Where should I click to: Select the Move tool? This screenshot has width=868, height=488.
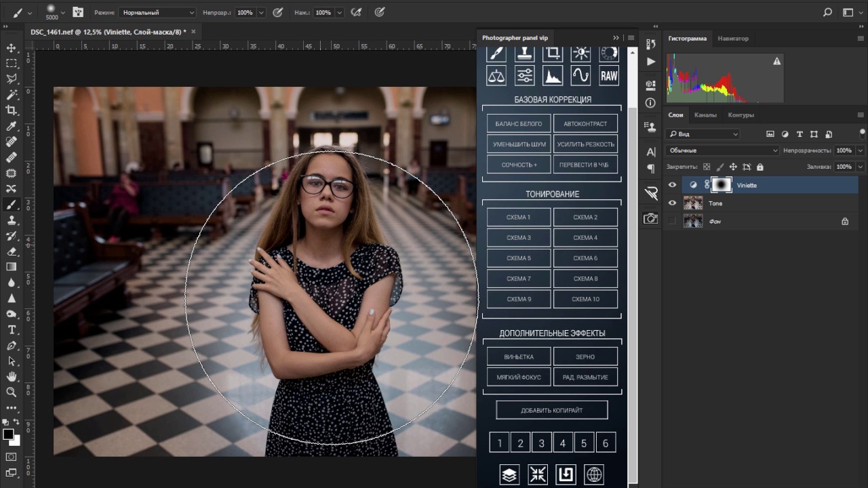pyautogui.click(x=12, y=48)
